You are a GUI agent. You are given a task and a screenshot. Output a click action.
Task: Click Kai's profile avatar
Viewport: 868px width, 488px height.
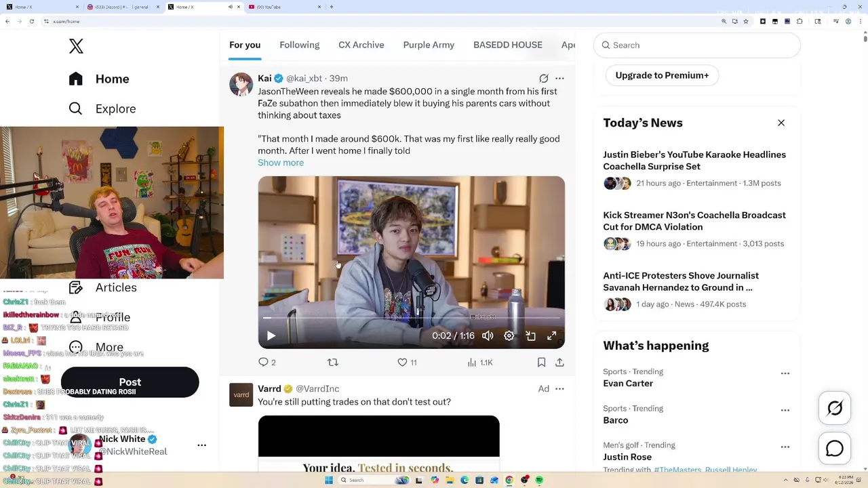pyautogui.click(x=241, y=84)
